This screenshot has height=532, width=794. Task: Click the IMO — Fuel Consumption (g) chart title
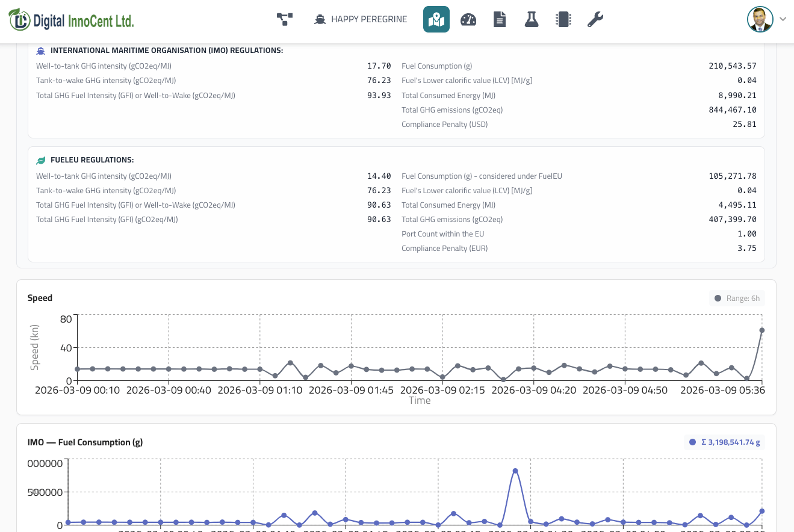(x=85, y=442)
